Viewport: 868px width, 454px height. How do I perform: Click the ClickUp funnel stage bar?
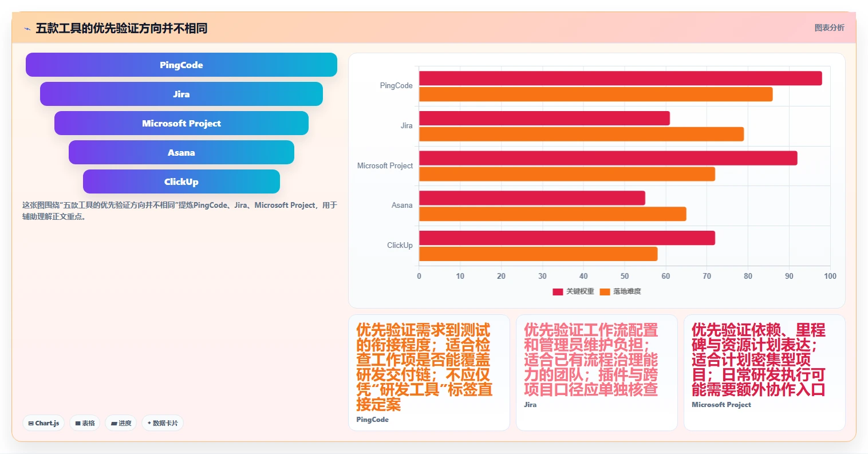coord(182,181)
